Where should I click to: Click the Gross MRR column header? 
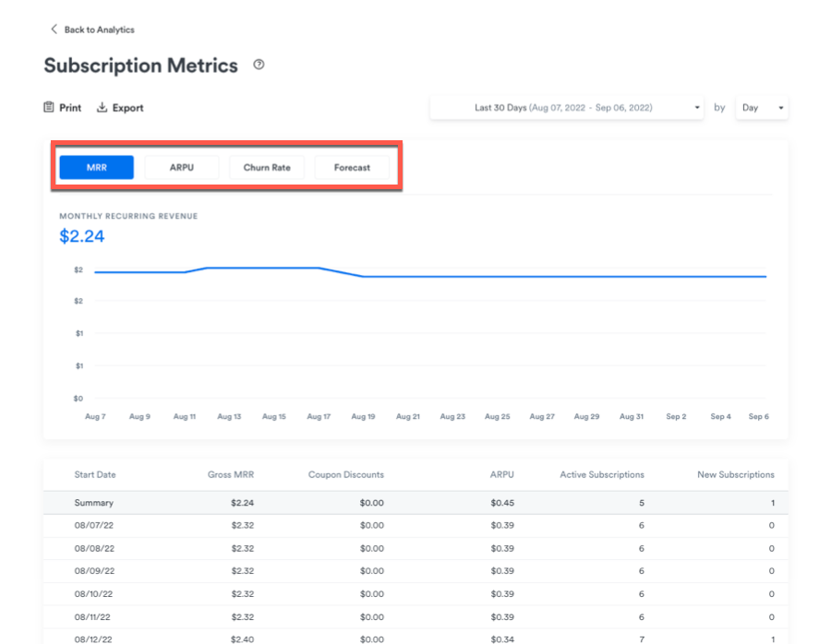coord(230,474)
